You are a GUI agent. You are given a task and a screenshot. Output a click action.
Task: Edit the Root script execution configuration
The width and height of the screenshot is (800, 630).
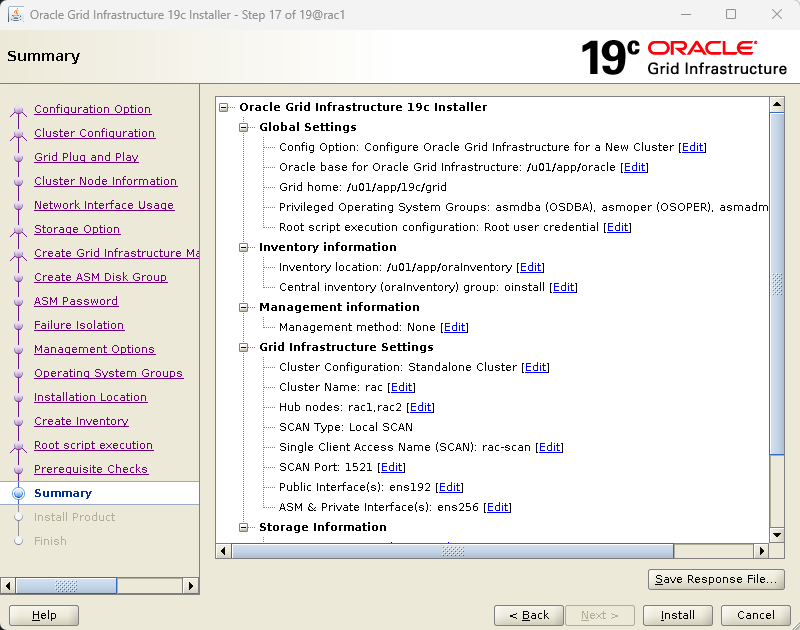point(617,227)
